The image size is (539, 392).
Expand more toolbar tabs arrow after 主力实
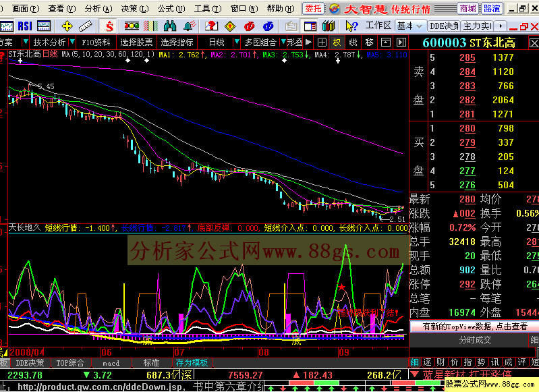(x=501, y=26)
